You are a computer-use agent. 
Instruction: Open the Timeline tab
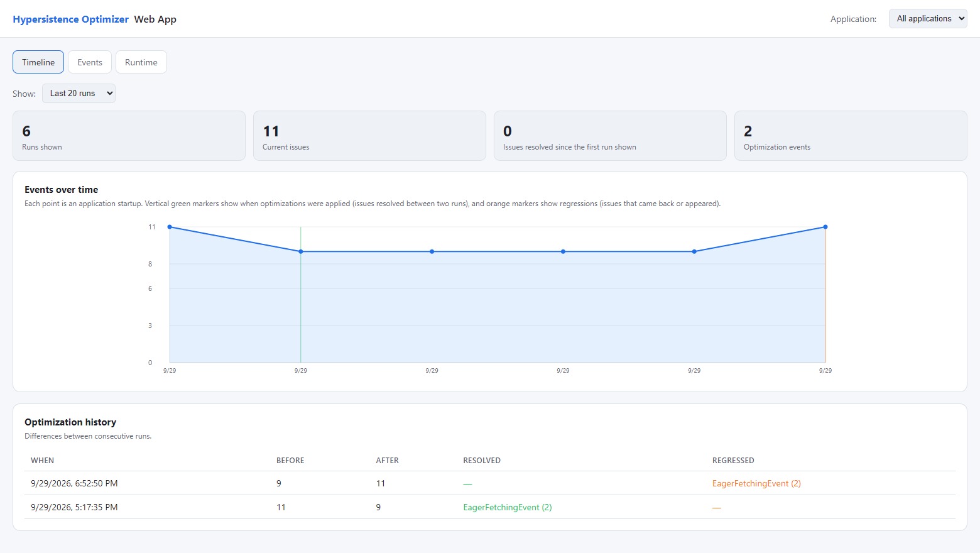tap(38, 62)
